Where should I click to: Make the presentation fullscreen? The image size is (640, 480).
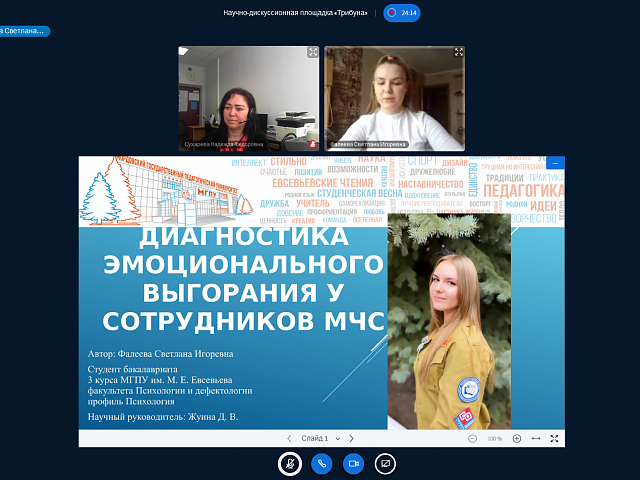(x=554, y=438)
